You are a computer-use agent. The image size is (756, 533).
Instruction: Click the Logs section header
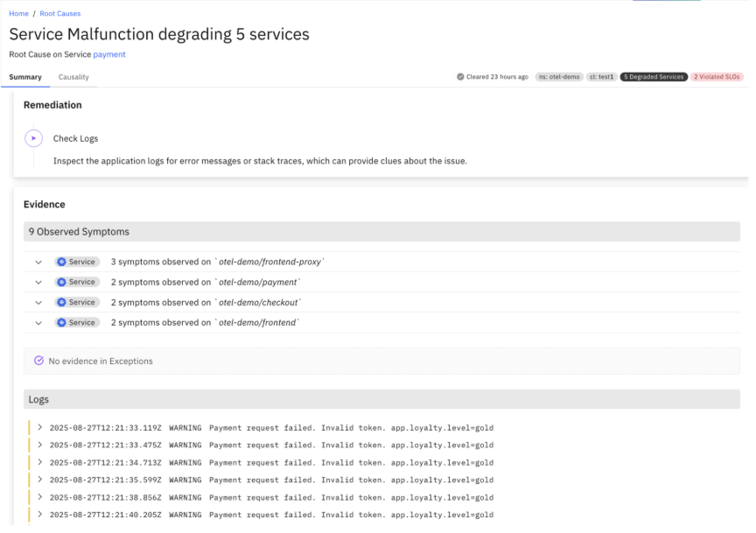pyautogui.click(x=381, y=399)
